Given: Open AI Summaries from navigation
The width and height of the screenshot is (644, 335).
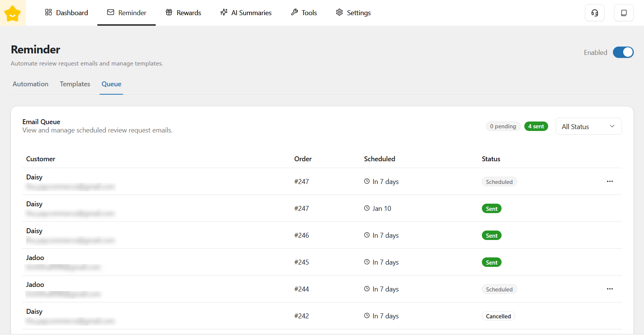Looking at the screenshot, I should pos(246,13).
